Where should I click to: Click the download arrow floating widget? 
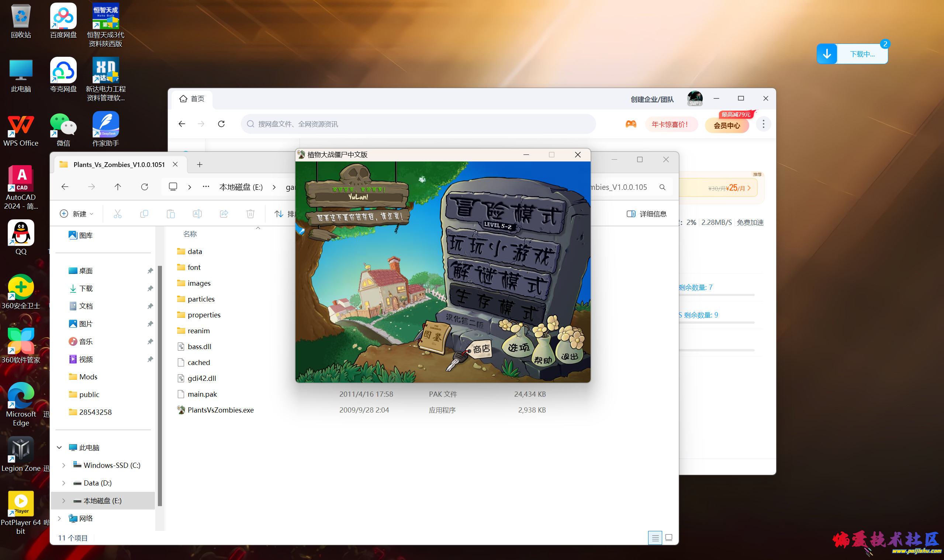(827, 54)
